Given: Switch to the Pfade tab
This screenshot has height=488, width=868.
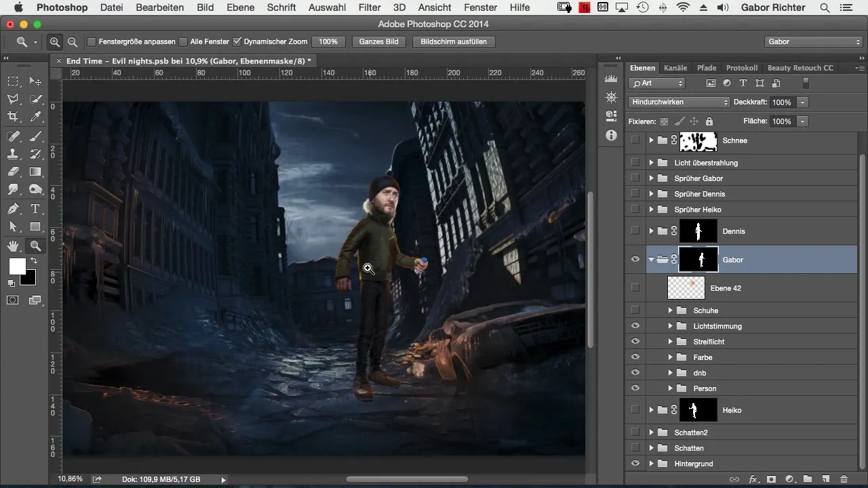Looking at the screenshot, I should coord(707,68).
